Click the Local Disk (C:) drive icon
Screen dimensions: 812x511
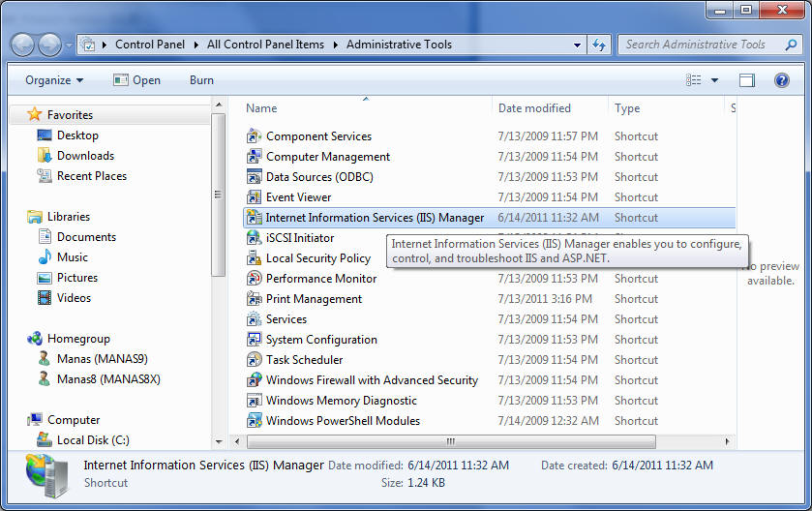coord(45,440)
